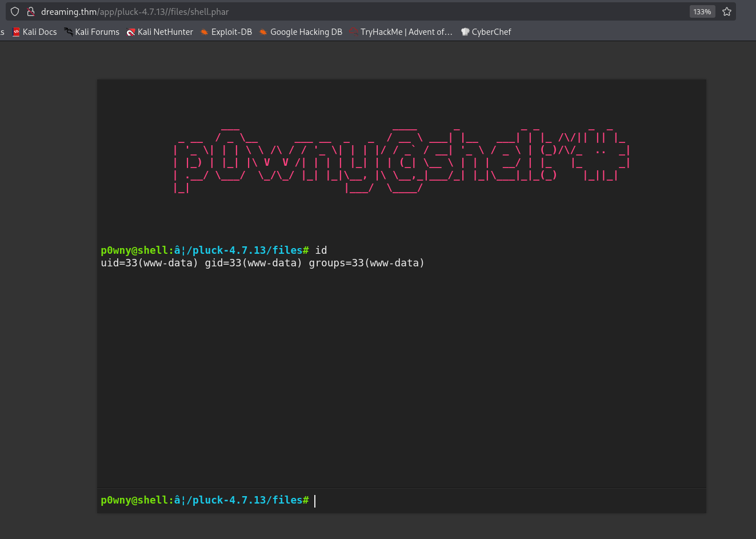The height and width of the screenshot is (539, 756).
Task: Click the broken padlock security icon
Action: click(x=30, y=11)
